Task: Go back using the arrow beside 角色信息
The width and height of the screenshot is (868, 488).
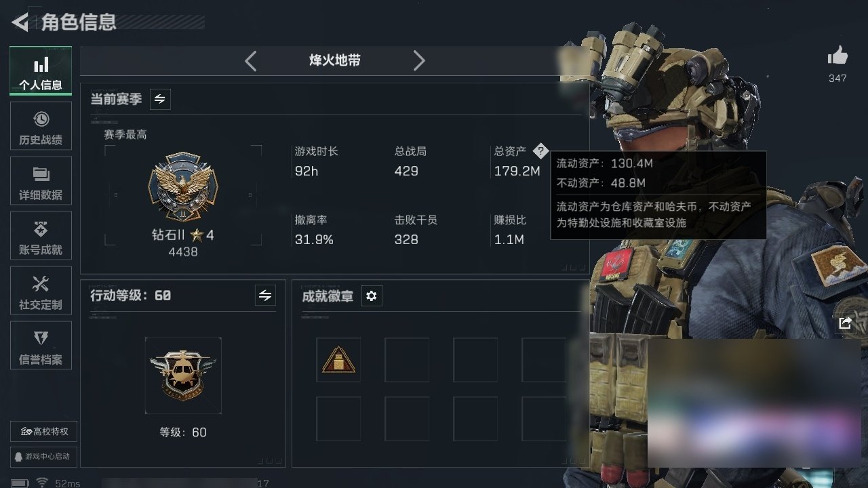Action: 20,22
